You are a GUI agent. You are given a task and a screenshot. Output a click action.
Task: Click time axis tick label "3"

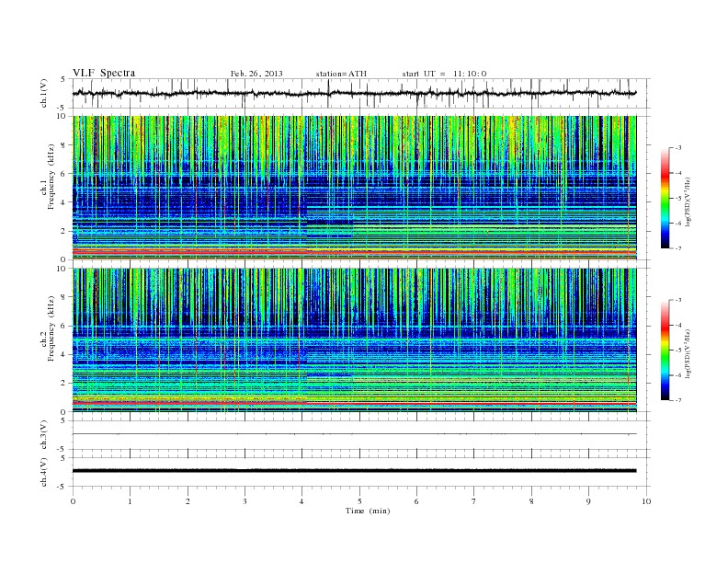tap(245, 501)
